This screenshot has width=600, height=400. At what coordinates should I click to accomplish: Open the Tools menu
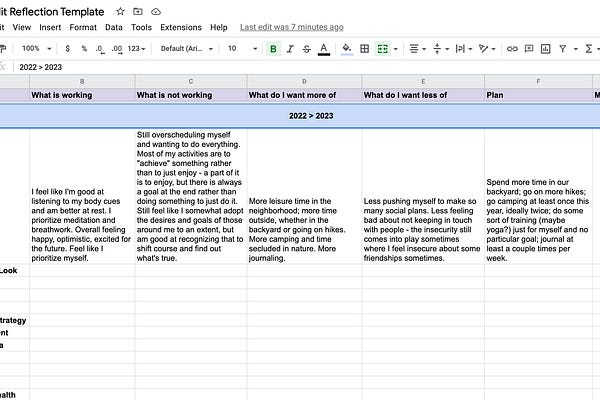pyautogui.click(x=141, y=27)
